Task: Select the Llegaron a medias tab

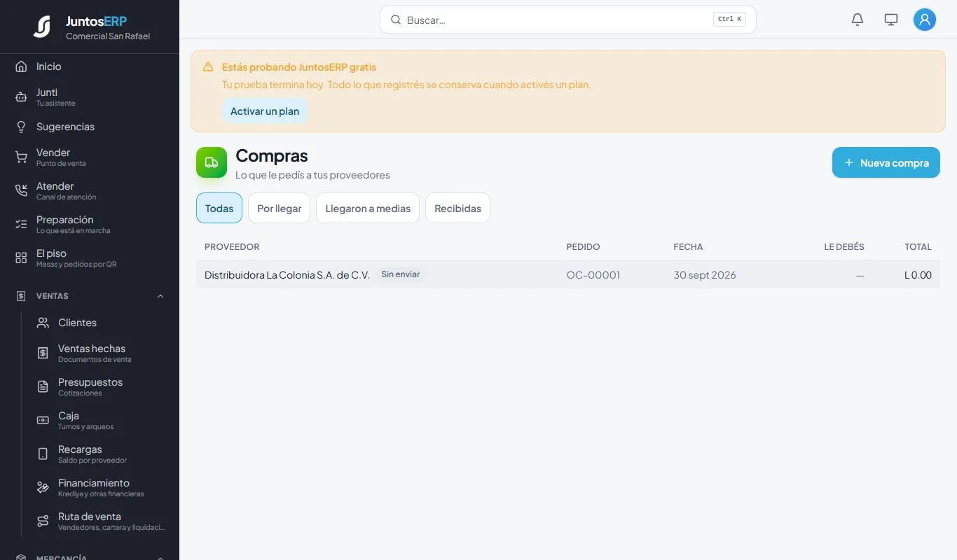Action: pyautogui.click(x=368, y=209)
